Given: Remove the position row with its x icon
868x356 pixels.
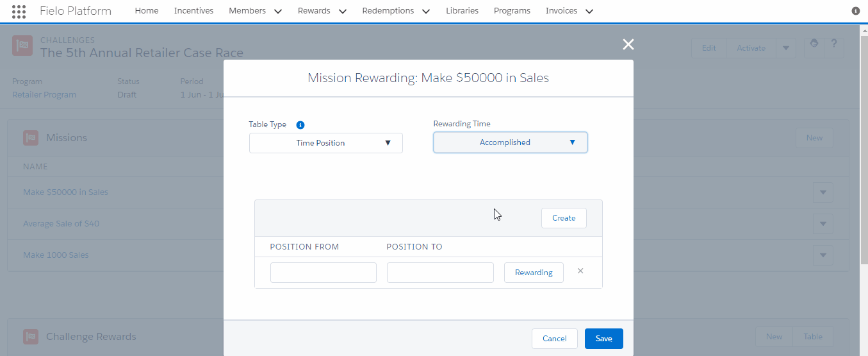Looking at the screenshot, I should tap(580, 271).
